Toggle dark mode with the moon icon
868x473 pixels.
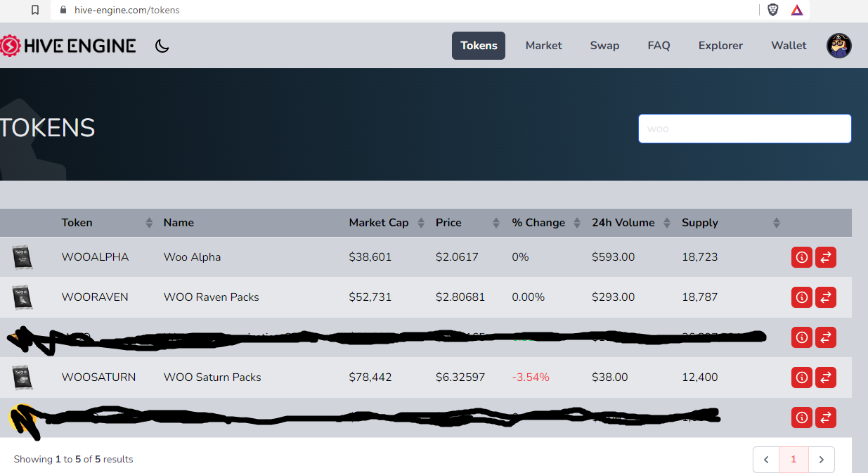point(162,46)
